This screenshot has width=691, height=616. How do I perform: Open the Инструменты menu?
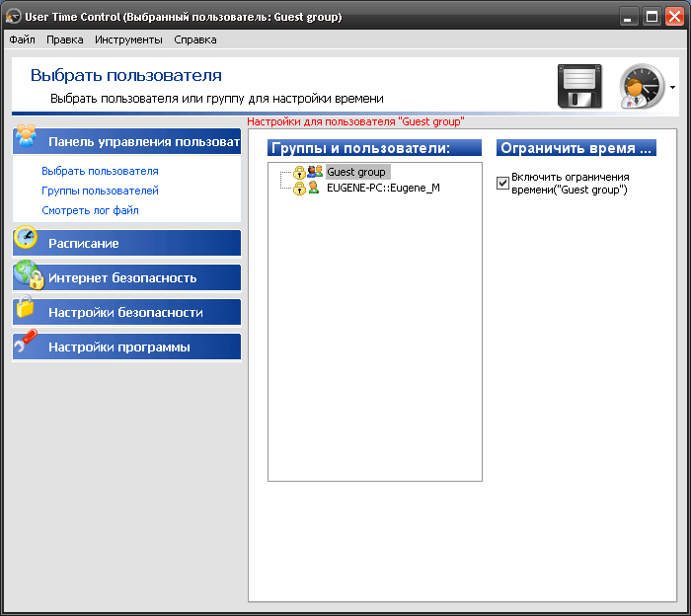(x=128, y=39)
